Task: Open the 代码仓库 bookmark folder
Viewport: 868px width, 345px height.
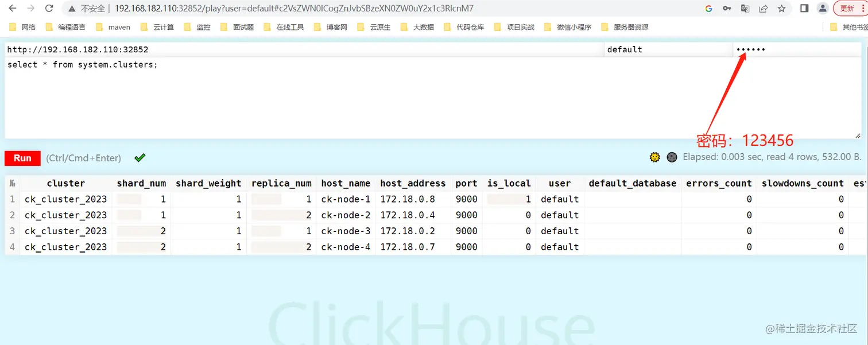Action: [464, 27]
